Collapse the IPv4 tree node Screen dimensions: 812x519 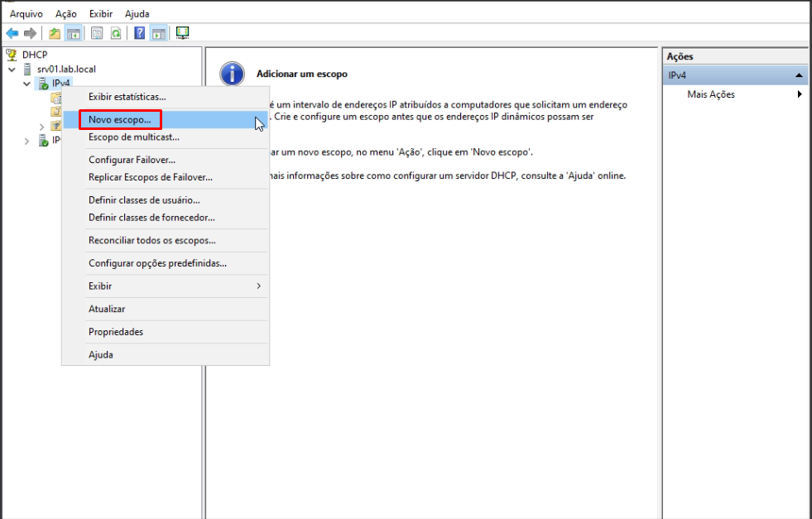point(26,84)
